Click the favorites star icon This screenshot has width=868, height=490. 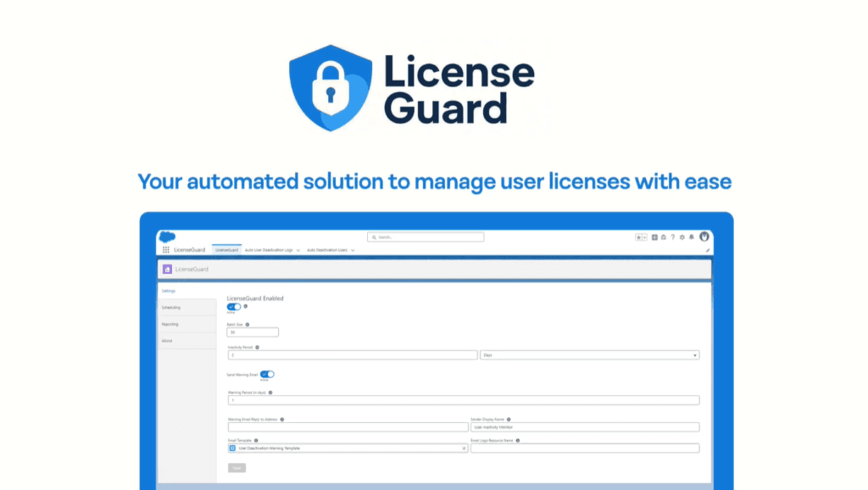point(638,237)
